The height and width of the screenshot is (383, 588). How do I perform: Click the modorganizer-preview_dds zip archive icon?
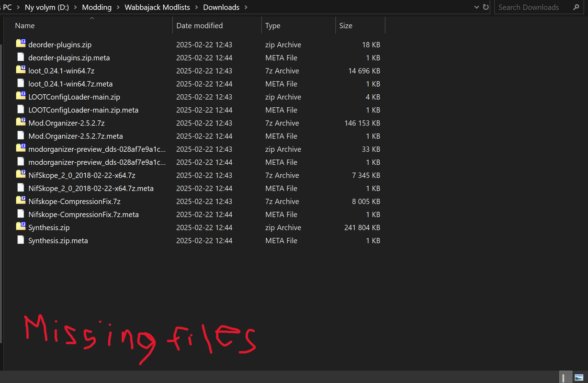point(21,149)
